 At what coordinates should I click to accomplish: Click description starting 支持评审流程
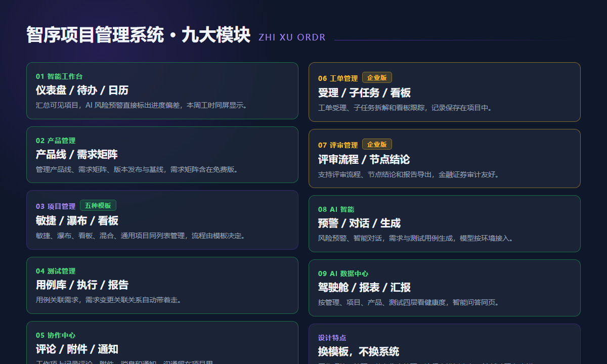click(x=409, y=174)
